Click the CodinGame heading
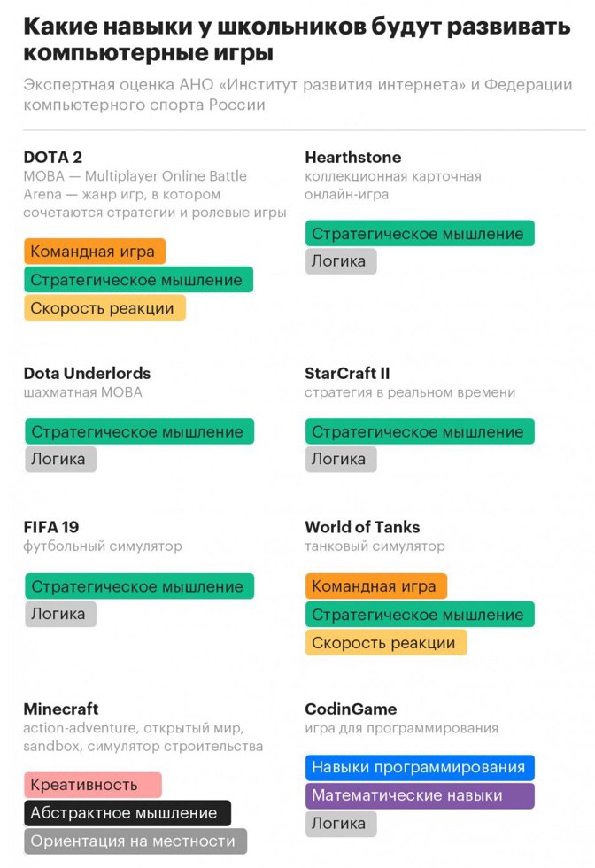The image size is (595, 868). [351, 709]
